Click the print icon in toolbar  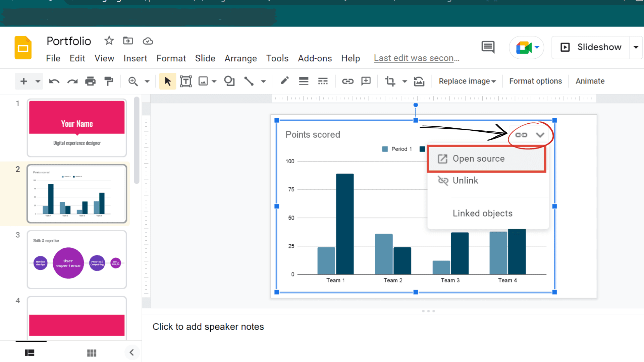[90, 81]
